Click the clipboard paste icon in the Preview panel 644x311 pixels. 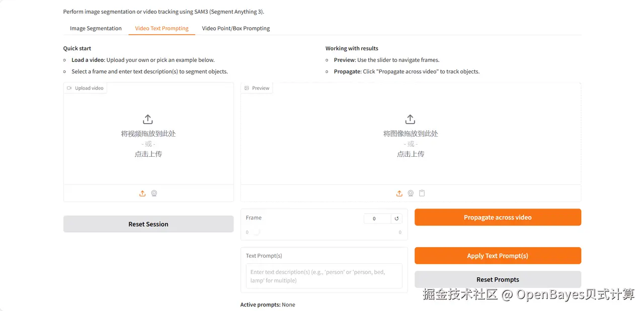tap(422, 193)
